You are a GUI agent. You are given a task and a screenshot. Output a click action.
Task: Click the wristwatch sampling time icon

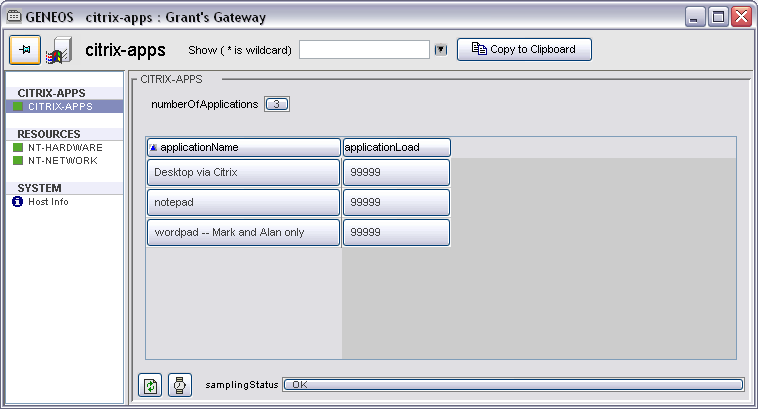coord(179,384)
